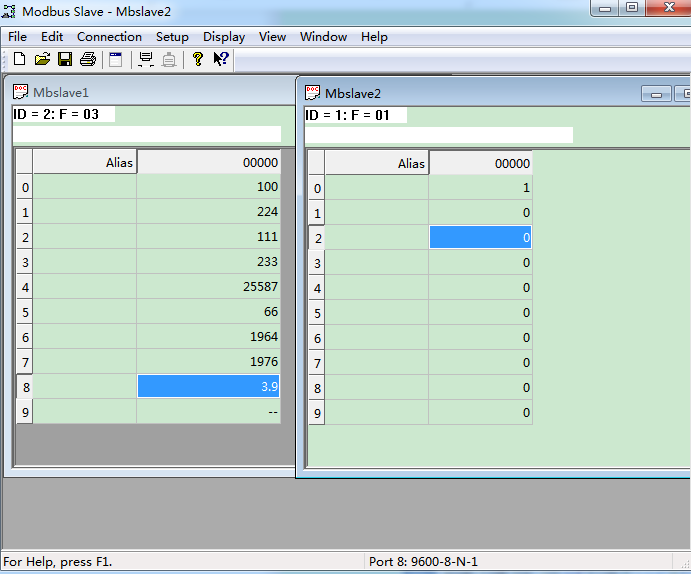Open the Setup menu
This screenshot has width=691, height=574.
[172, 37]
